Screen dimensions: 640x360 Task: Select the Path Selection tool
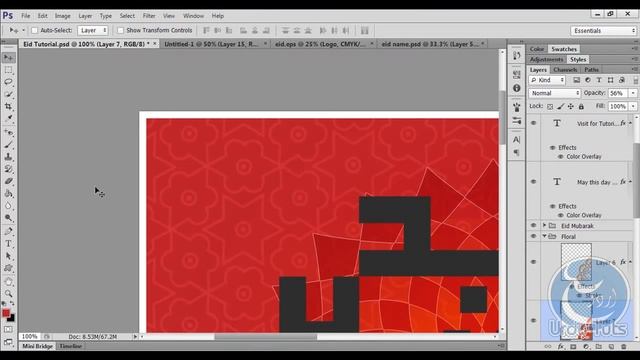click(x=8, y=256)
